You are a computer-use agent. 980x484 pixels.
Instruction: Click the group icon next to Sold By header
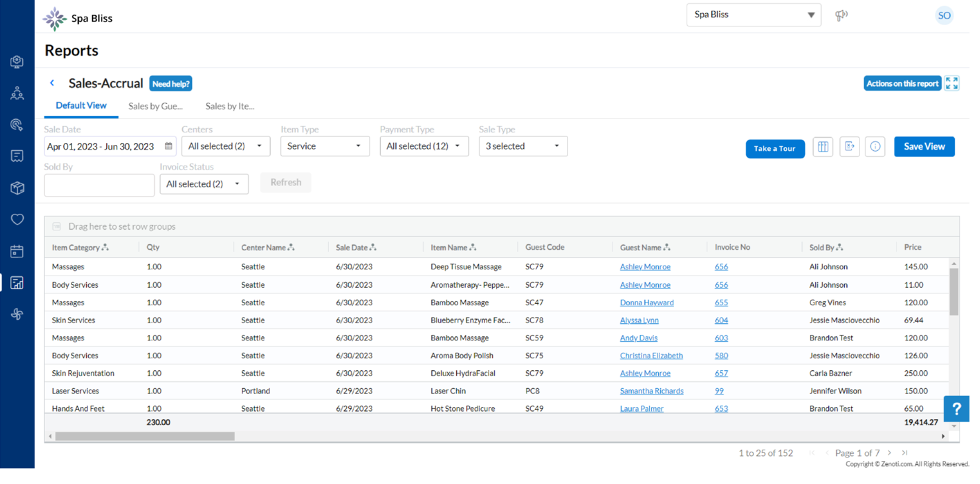(840, 248)
